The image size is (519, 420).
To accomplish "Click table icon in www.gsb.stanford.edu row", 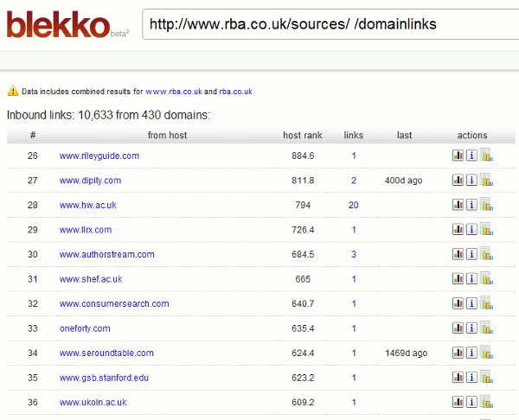I will point(486,377).
